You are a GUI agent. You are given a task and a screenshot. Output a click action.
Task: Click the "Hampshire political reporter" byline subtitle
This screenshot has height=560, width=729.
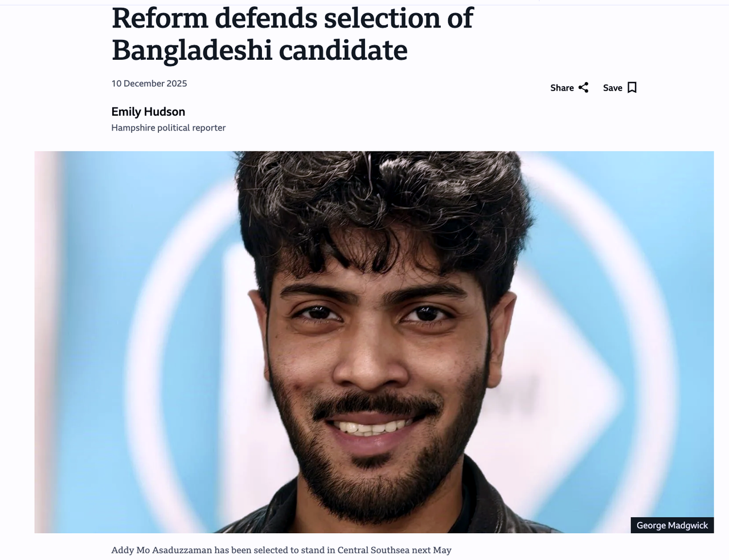[169, 128]
